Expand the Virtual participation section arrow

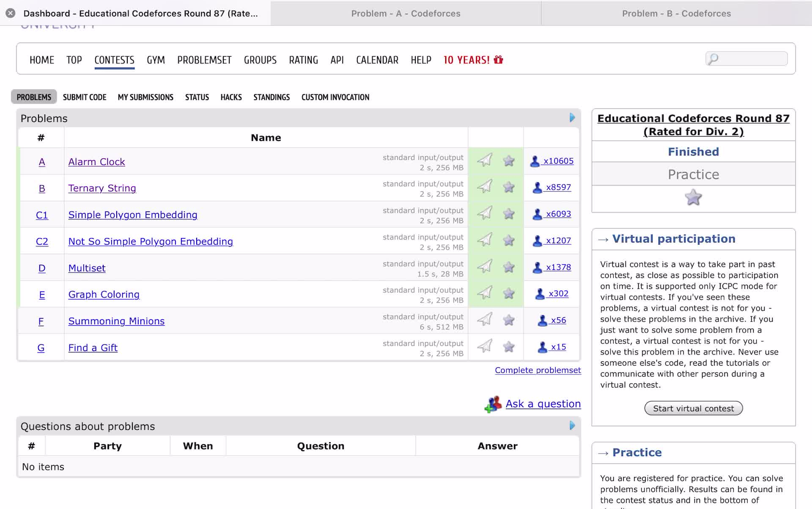pos(604,239)
